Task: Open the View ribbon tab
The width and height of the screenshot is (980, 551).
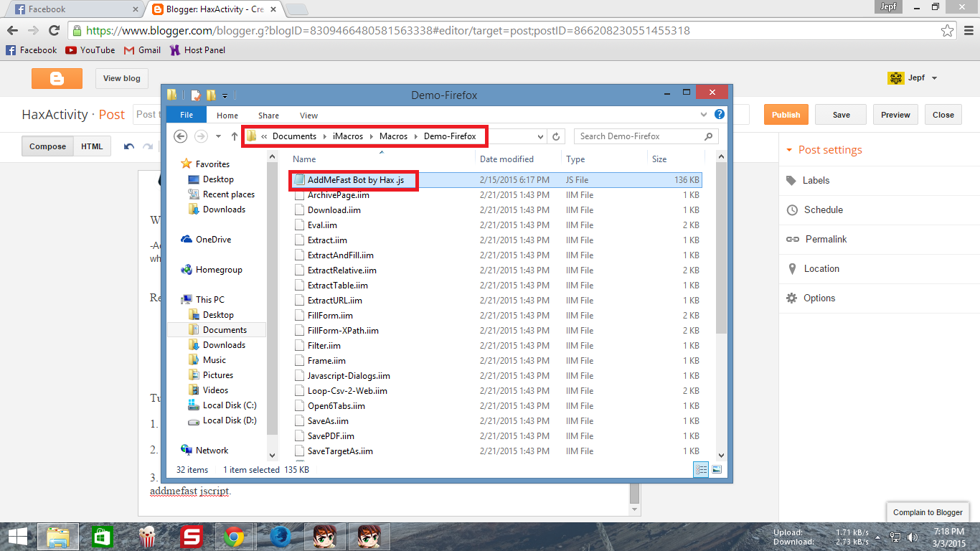Action: point(308,116)
